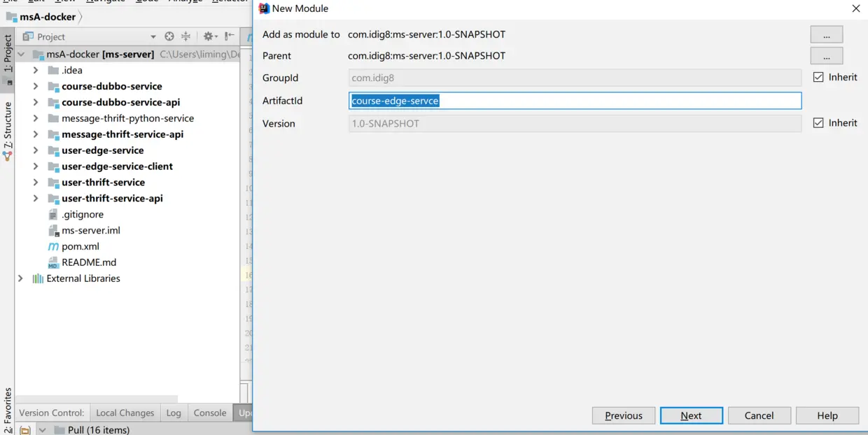The height and width of the screenshot is (435, 868).
Task: Expand the course-dubbo-service-api module
Action: (x=36, y=102)
